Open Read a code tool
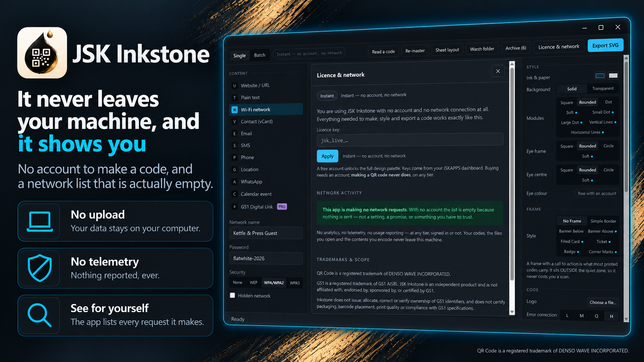The width and height of the screenshot is (644, 362). pos(383,51)
